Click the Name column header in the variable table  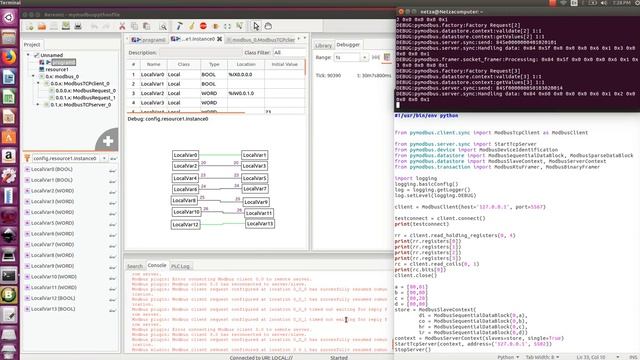point(153,64)
